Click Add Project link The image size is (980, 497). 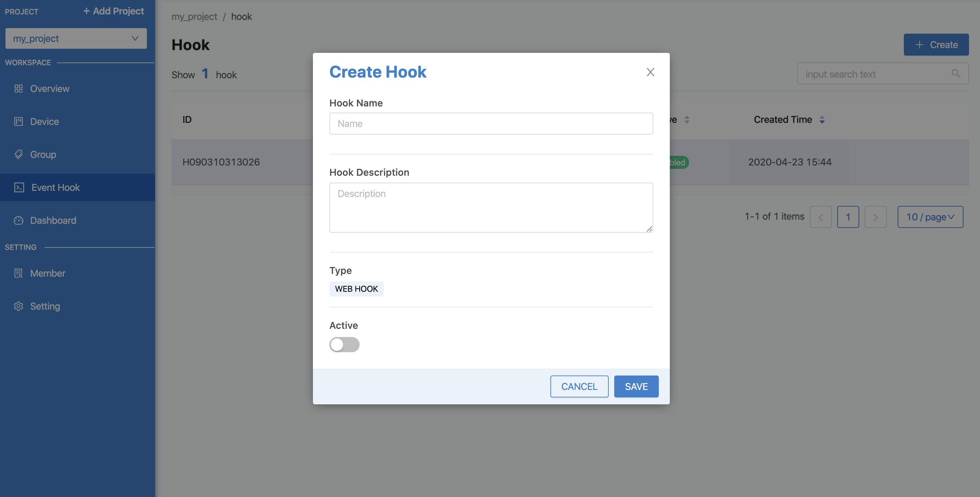coord(113,11)
